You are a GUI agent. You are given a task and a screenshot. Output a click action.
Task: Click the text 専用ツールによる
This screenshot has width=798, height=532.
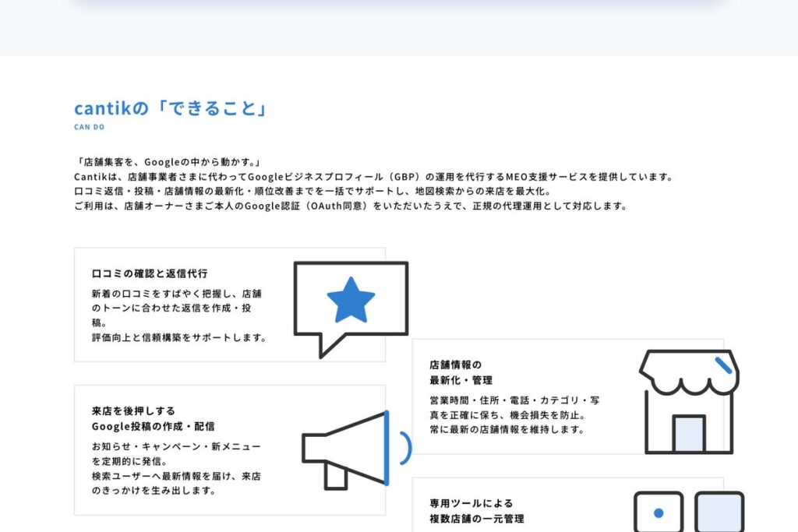tap(471, 503)
